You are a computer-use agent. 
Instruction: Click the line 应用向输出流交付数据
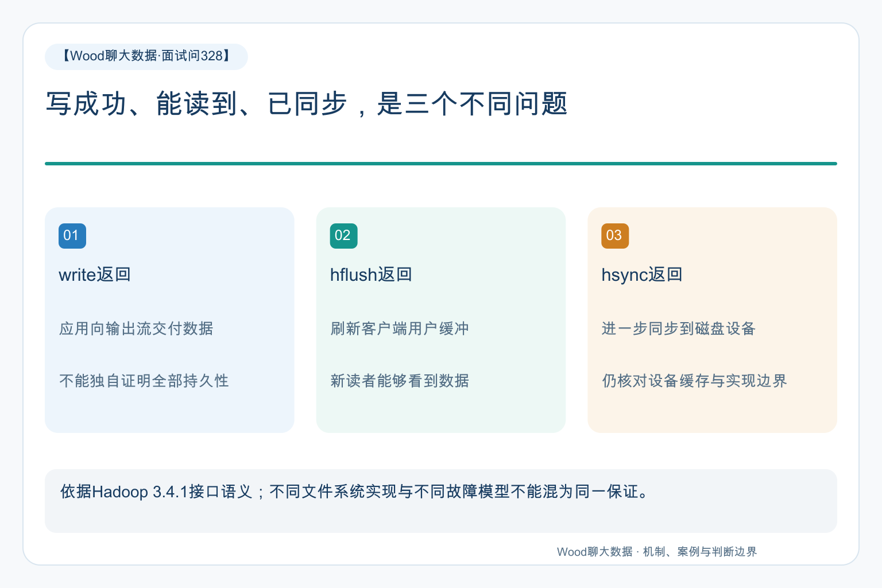click(136, 328)
